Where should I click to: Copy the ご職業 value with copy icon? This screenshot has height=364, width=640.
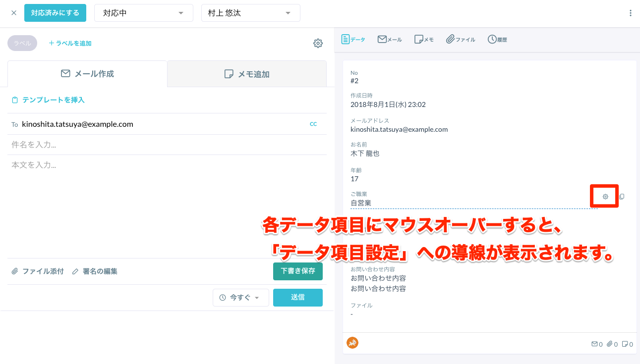(x=622, y=197)
